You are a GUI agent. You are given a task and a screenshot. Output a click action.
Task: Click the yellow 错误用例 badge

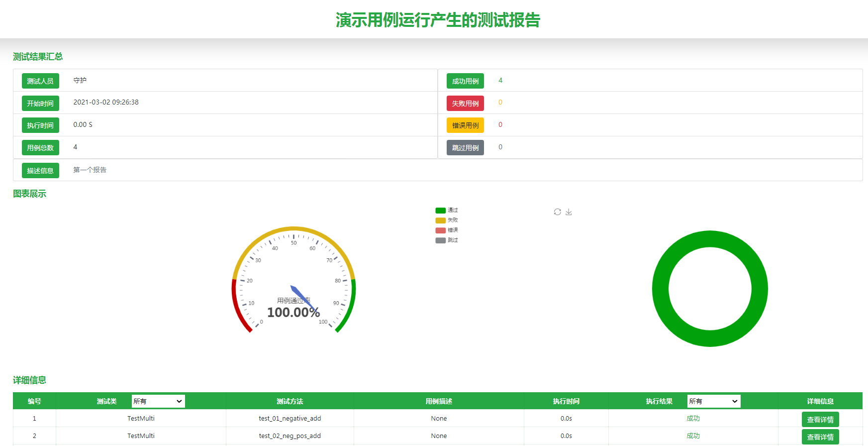coord(465,125)
